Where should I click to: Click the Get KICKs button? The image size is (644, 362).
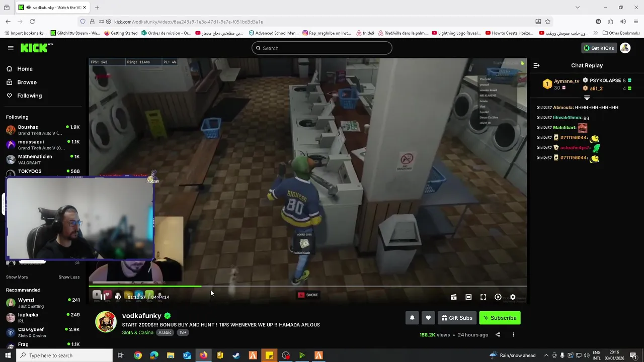tap(599, 48)
